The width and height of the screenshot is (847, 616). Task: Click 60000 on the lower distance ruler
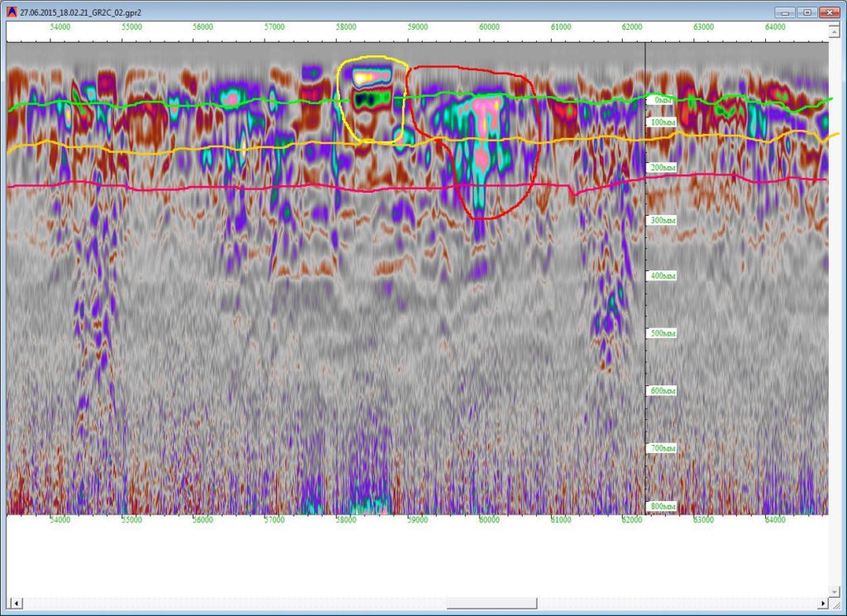click(x=490, y=520)
